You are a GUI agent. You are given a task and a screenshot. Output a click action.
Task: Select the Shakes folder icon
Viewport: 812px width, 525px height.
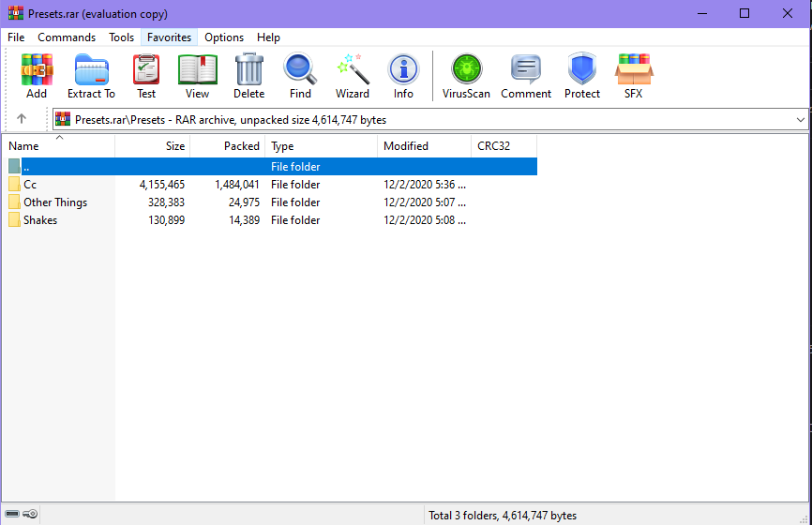point(14,220)
